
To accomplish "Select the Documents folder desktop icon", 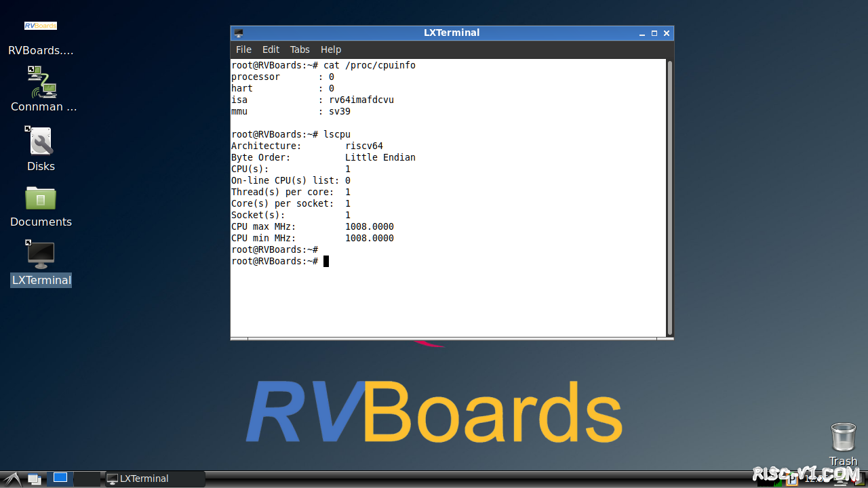I will pyautogui.click(x=41, y=198).
